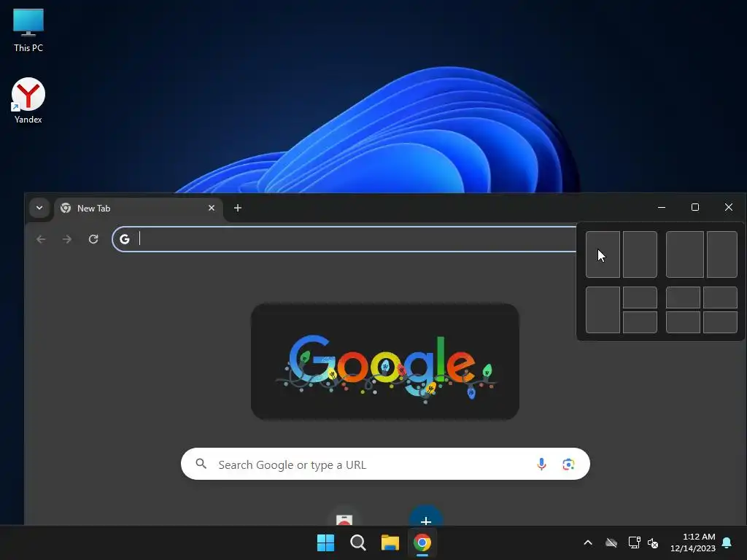The width and height of the screenshot is (747, 560).
Task: Open File Explorer from taskbar
Action: click(390, 542)
